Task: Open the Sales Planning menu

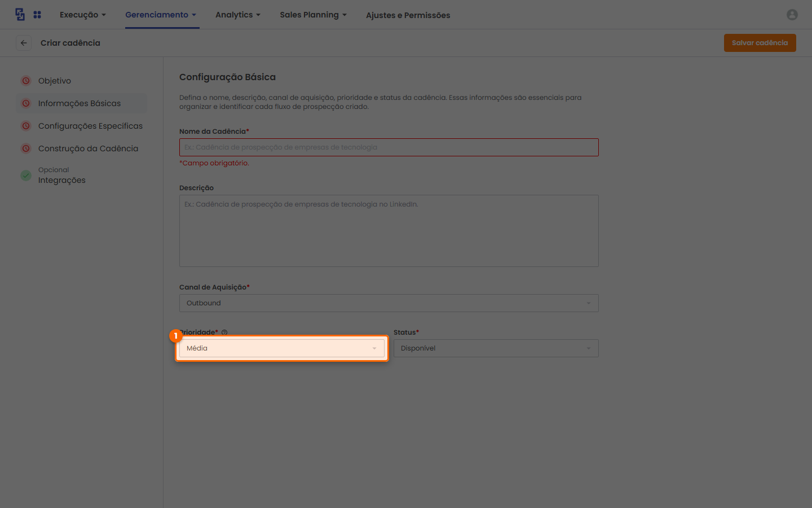Action: pos(314,15)
